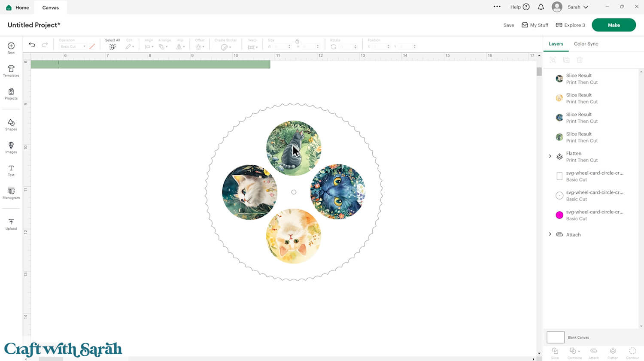The image size is (644, 361).
Task: Click the operation color swatch beside Basic Cut
Action: (92, 46)
